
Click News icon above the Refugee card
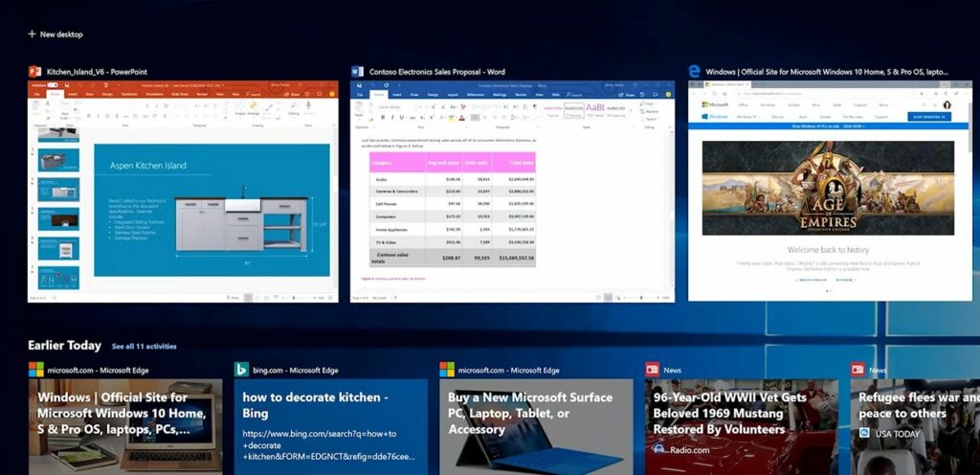click(857, 370)
